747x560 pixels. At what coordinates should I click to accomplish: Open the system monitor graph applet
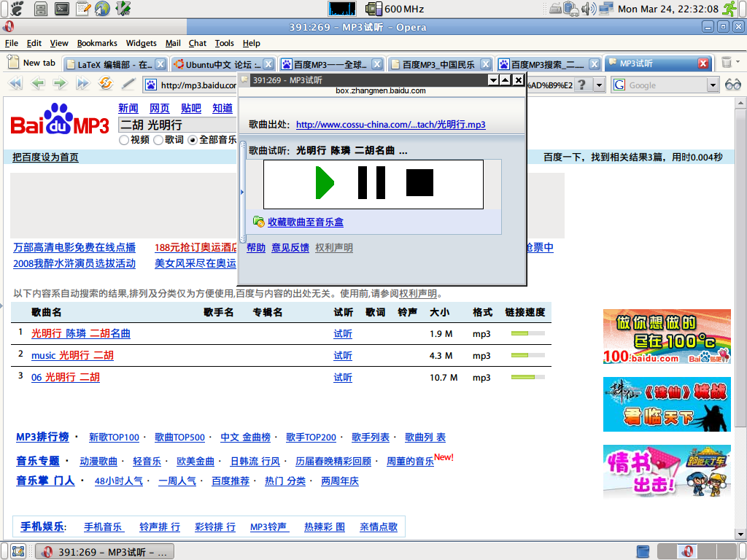pyautogui.click(x=341, y=9)
